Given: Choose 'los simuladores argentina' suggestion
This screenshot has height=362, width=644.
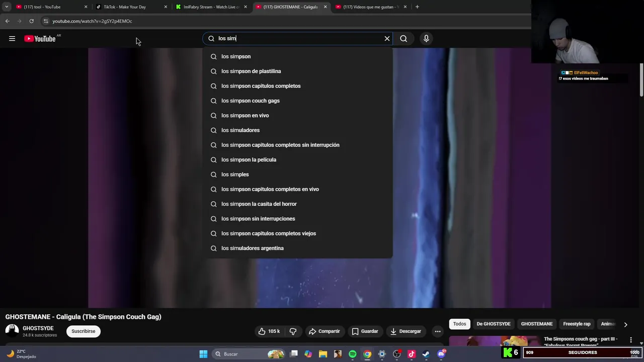Looking at the screenshot, I should pyautogui.click(x=297, y=248).
